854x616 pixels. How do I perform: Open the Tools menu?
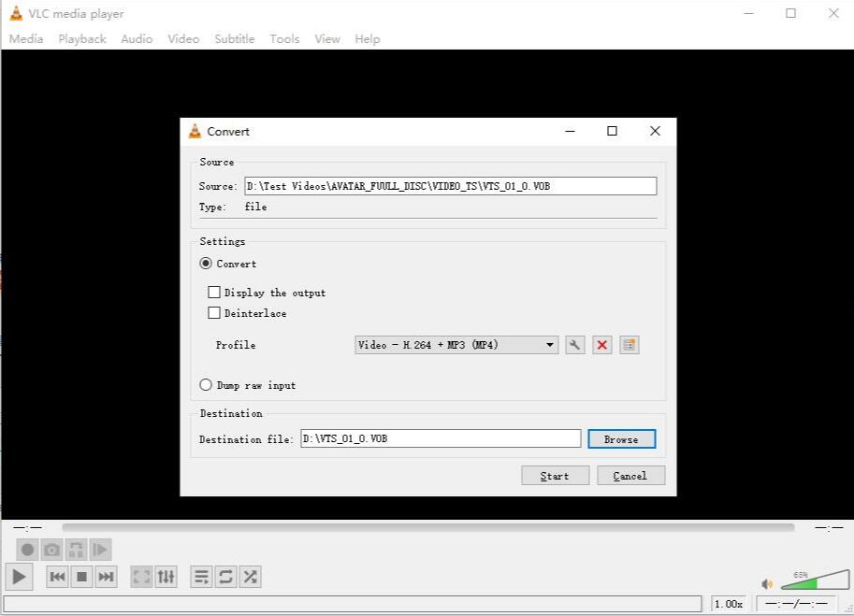(x=285, y=39)
